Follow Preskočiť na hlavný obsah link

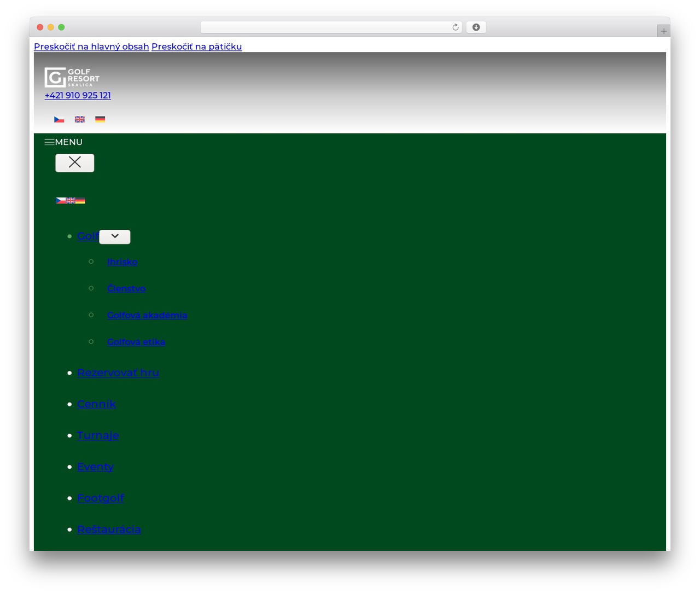point(91,46)
